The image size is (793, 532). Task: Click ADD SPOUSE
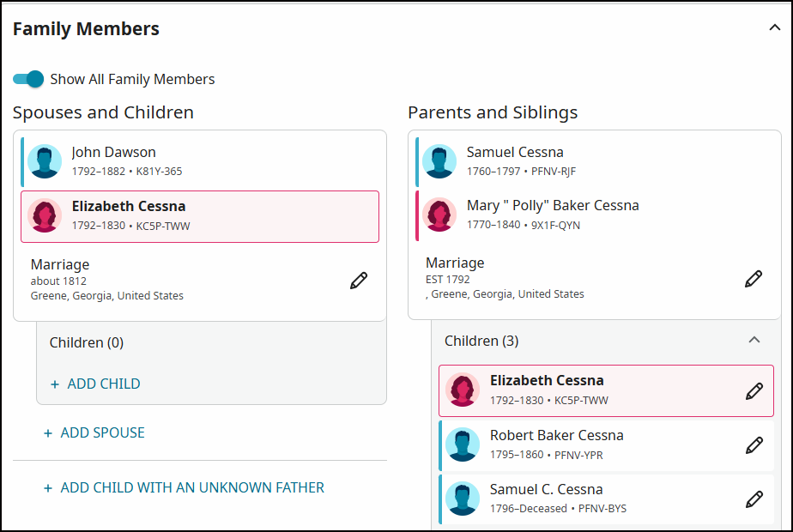tap(94, 432)
